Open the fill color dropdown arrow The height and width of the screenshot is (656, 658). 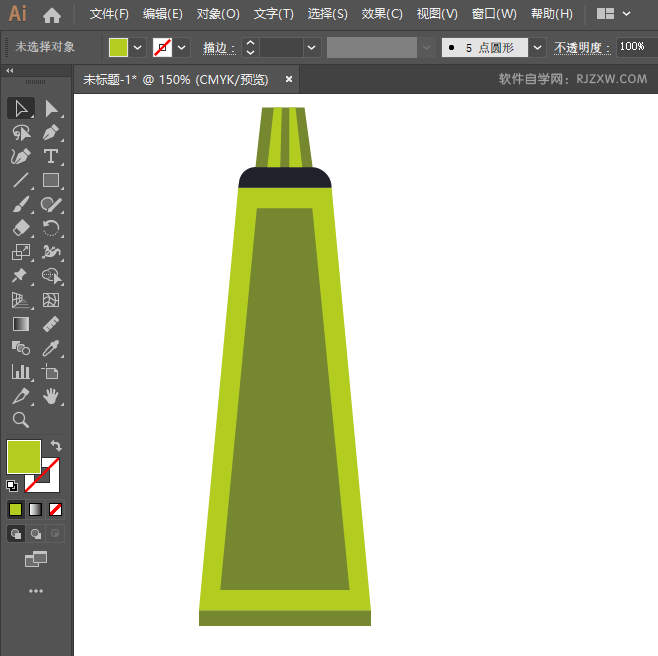pos(138,47)
